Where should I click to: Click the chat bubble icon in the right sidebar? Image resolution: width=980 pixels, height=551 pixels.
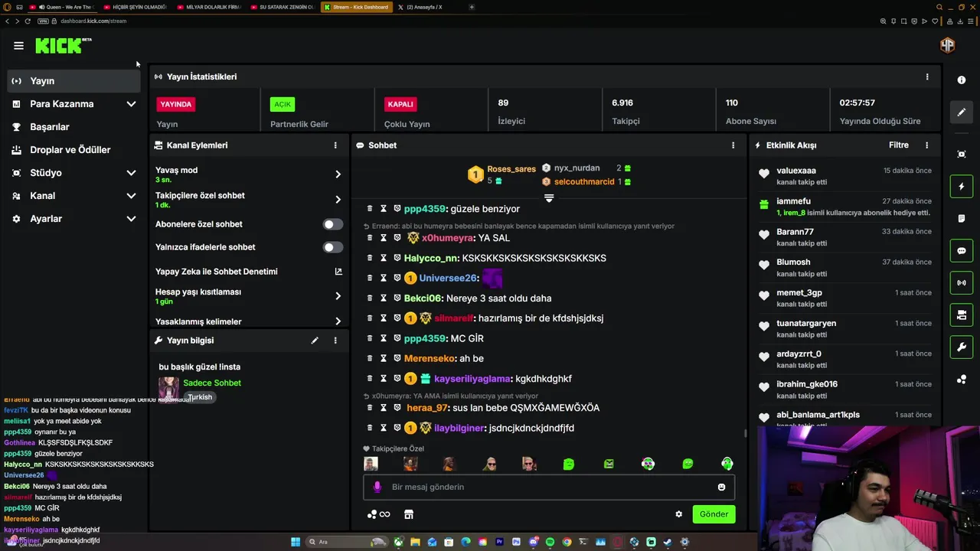coord(962,251)
